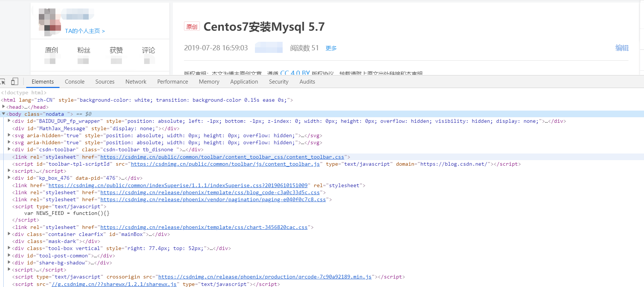Click the 编辑 edit link

pos(622,48)
